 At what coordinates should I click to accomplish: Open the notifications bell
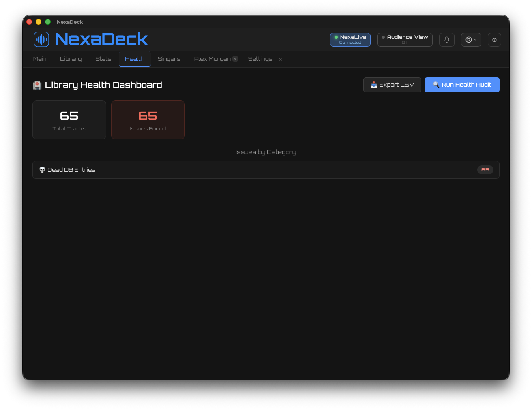[446, 40]
